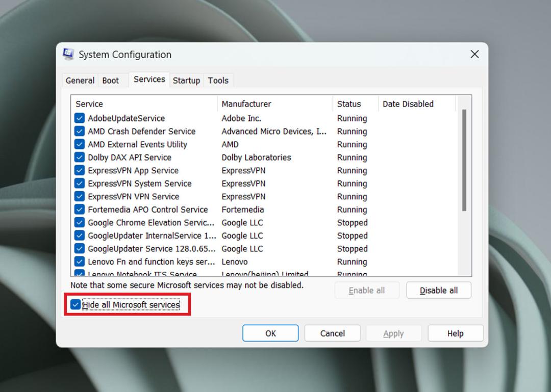551x392 pixels.
Task: Select AMD Crash Defender Service name
Action: point(142,132)
